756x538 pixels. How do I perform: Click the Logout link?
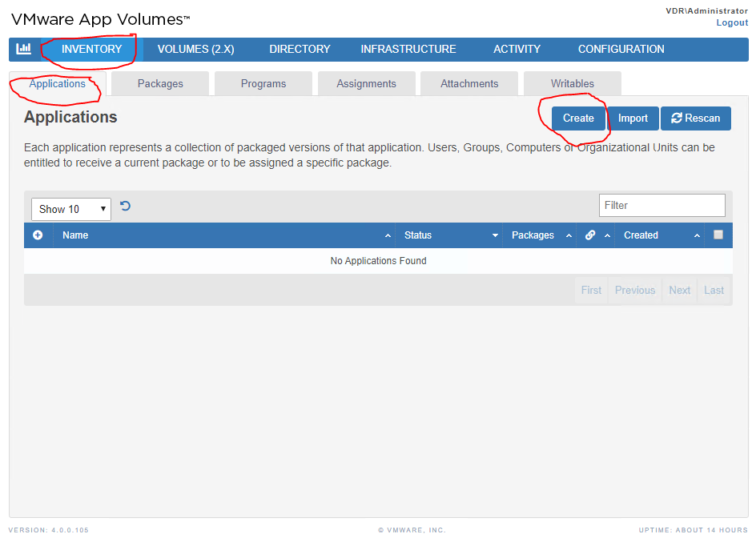pyautogui.click(x=732, y=22)
